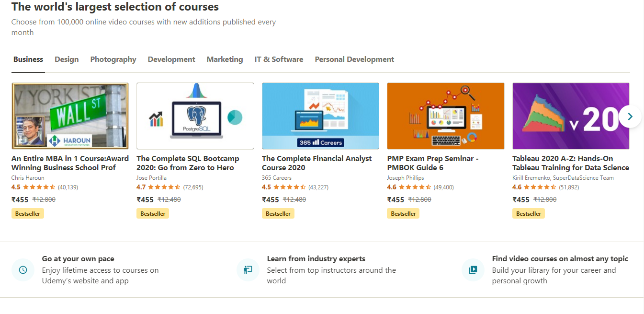The width and height of the screenshot is (644, 314).
Task: Click the star rating for Financial Analyst course
Action: pos(290,187)
